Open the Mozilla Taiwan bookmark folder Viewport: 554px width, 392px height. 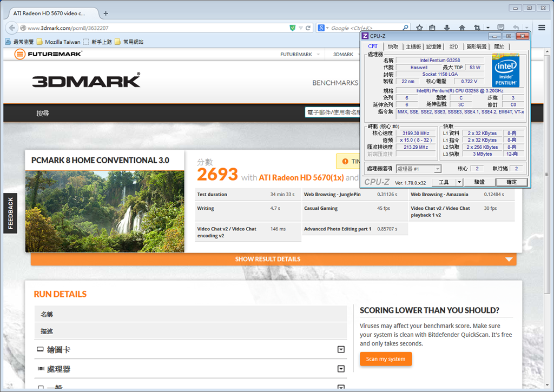click(58, 42)
